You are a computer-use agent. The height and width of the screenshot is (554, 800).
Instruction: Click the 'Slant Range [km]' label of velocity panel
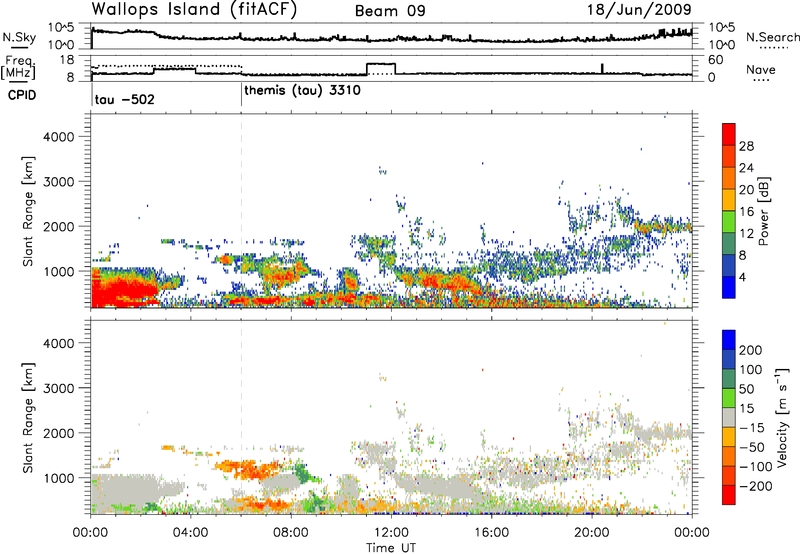pyautogui.click(x=28, y=418)
